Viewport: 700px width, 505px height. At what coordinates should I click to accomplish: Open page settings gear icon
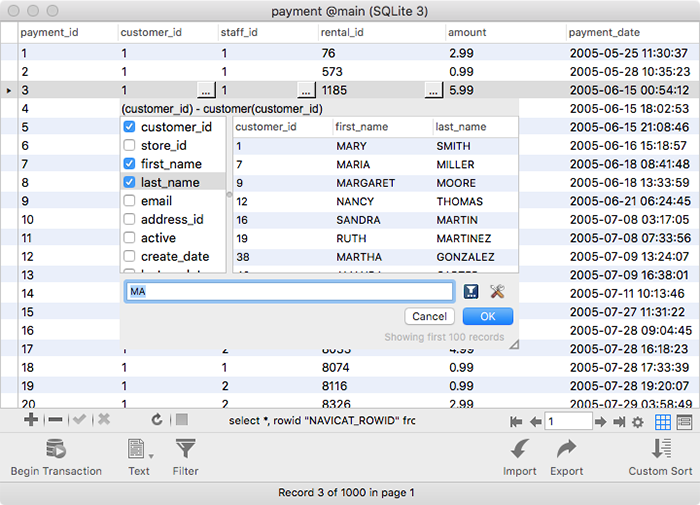(638, 422)
